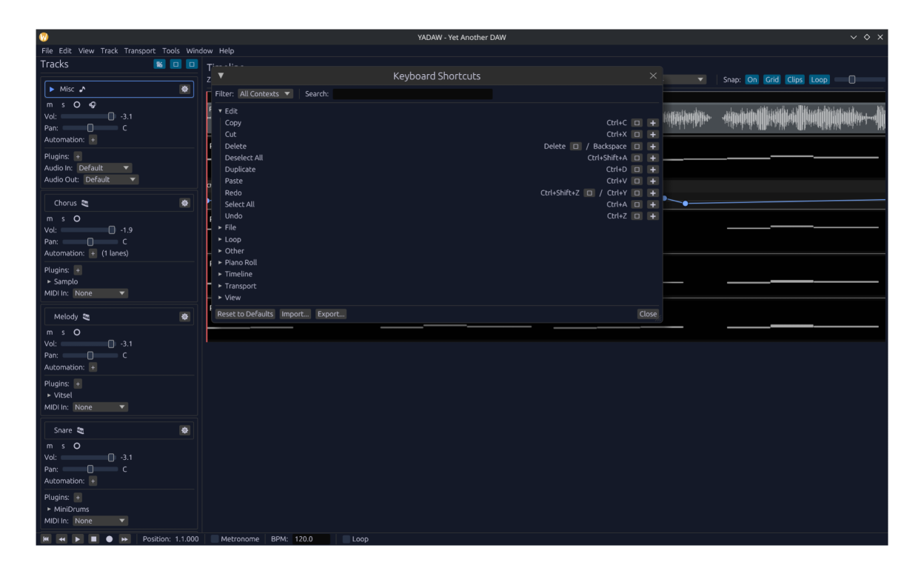Add another binding to the Paste shortcut
924x588 pixels.
tap(652, 181)
